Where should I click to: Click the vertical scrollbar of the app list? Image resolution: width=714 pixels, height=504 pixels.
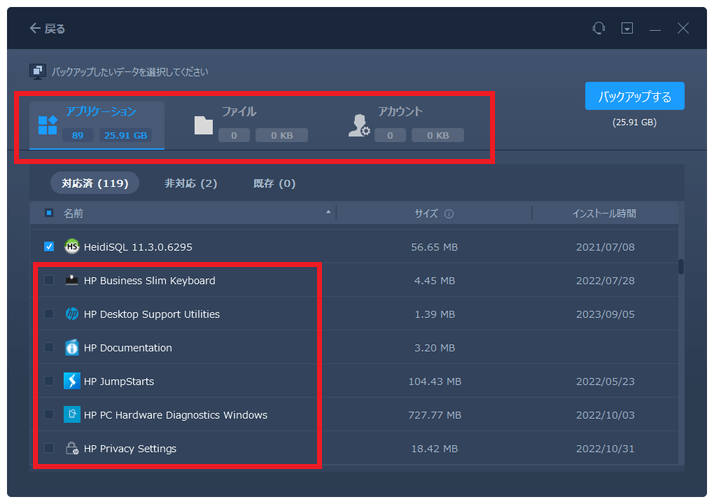pos(681,266)
